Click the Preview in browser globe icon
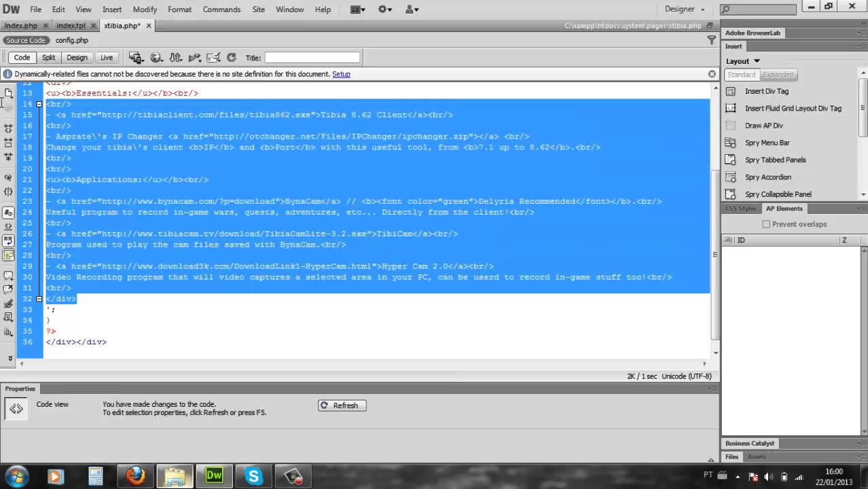This screenshot has width=868, height=489. [156, 58]
